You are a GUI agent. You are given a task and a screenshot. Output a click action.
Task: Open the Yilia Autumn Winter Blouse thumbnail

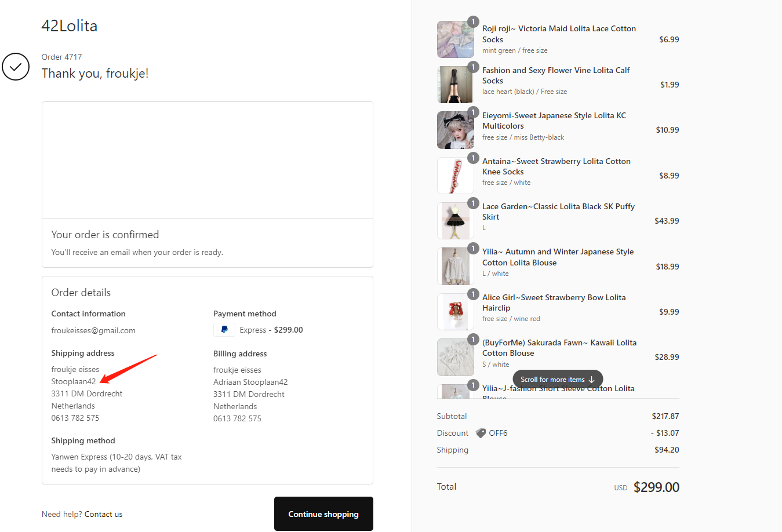pos(456,266)
